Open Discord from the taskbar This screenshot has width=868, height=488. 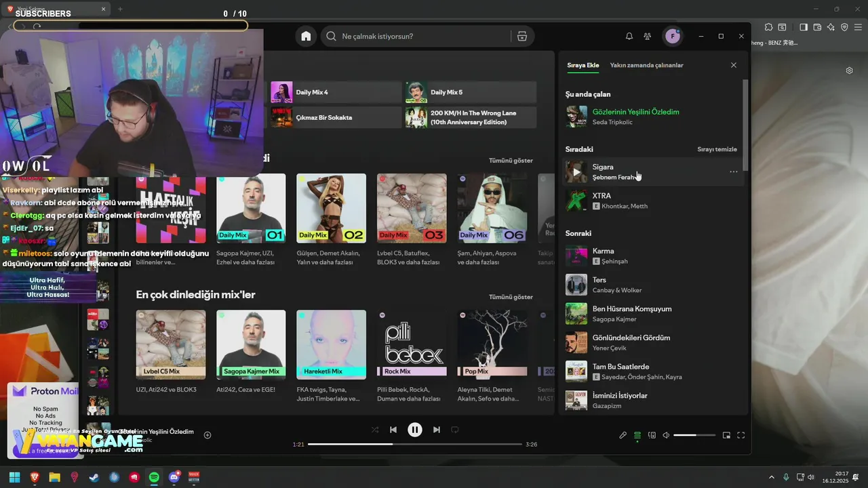point(174,477)
